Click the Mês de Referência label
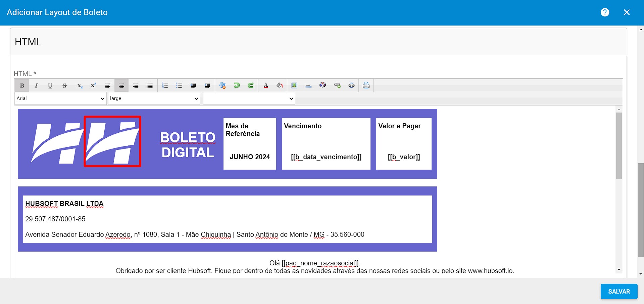Screen dimensions: 644x304 tap(243, 130)
